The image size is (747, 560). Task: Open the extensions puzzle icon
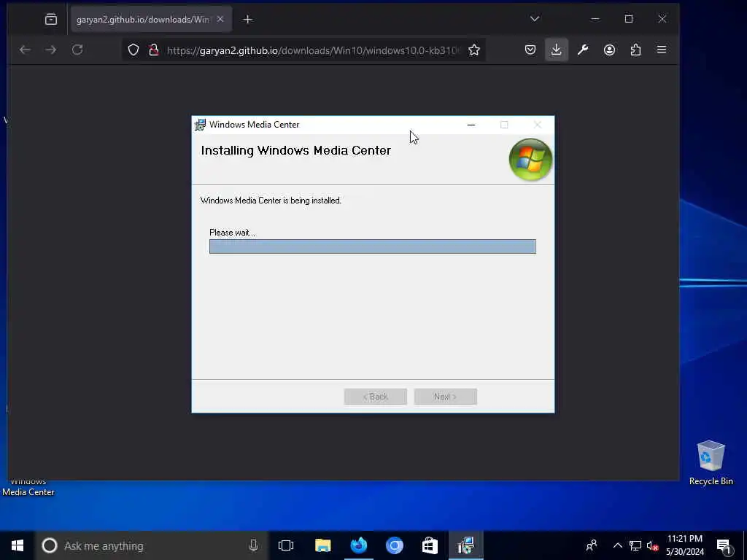point(635,50)
